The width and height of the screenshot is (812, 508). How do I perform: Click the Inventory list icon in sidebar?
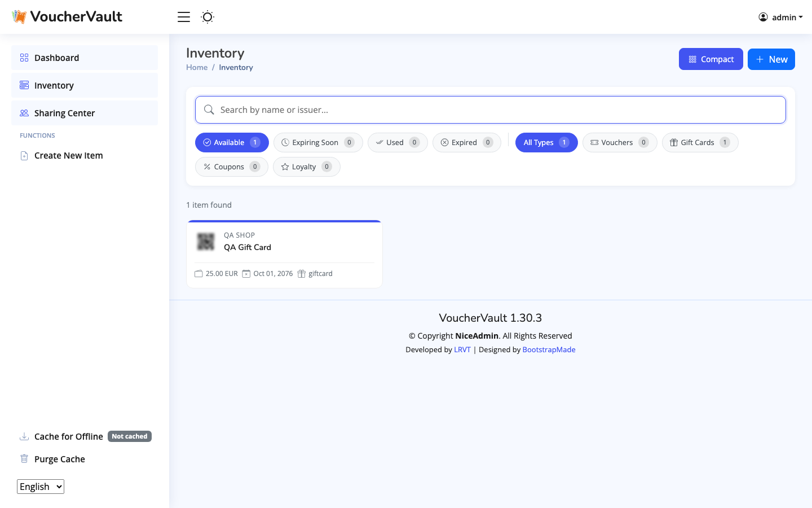24,85
